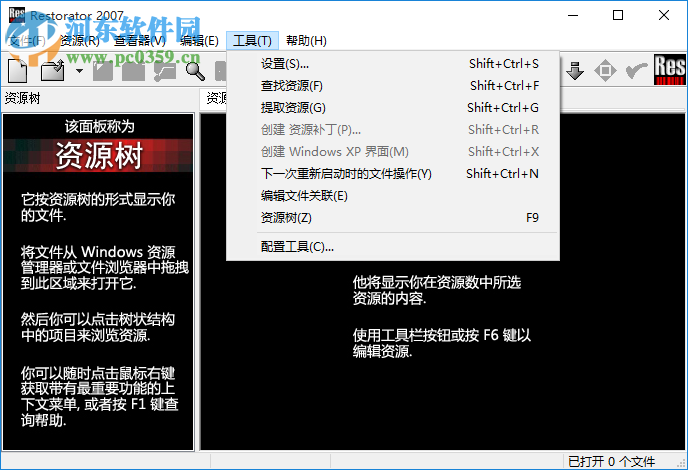Click the magnifying glass search icon
The height and width of the screenshot is (470, 688).
pos(195,71)
